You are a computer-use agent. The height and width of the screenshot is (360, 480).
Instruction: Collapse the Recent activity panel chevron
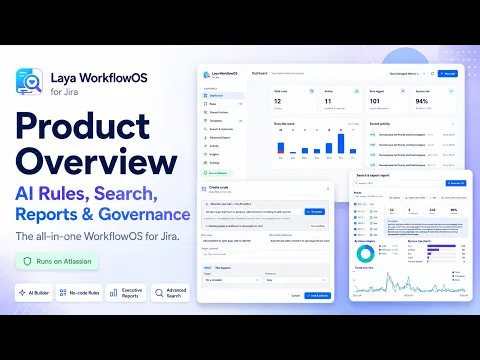pos(453,124)
